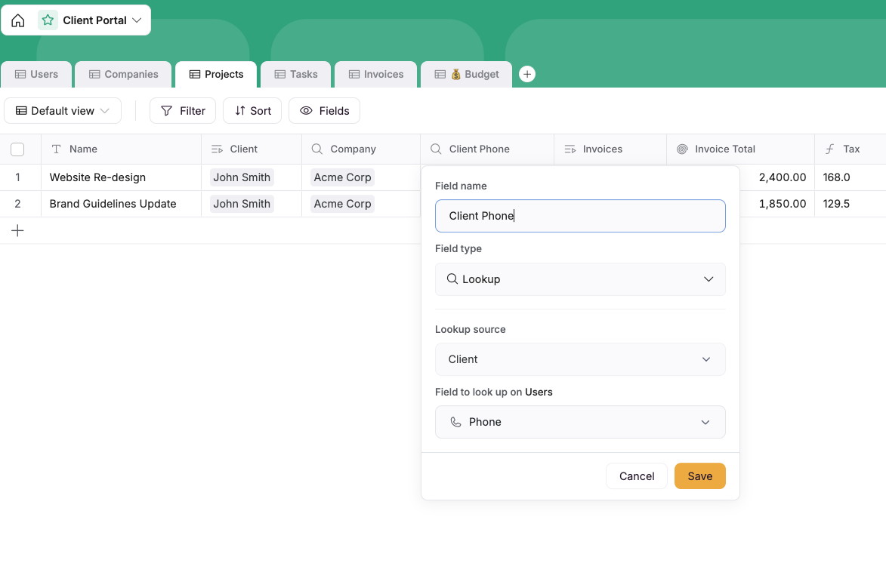886x588 pixels.
Task: Click the Invoices column header
Action: (x=610, y=149)
